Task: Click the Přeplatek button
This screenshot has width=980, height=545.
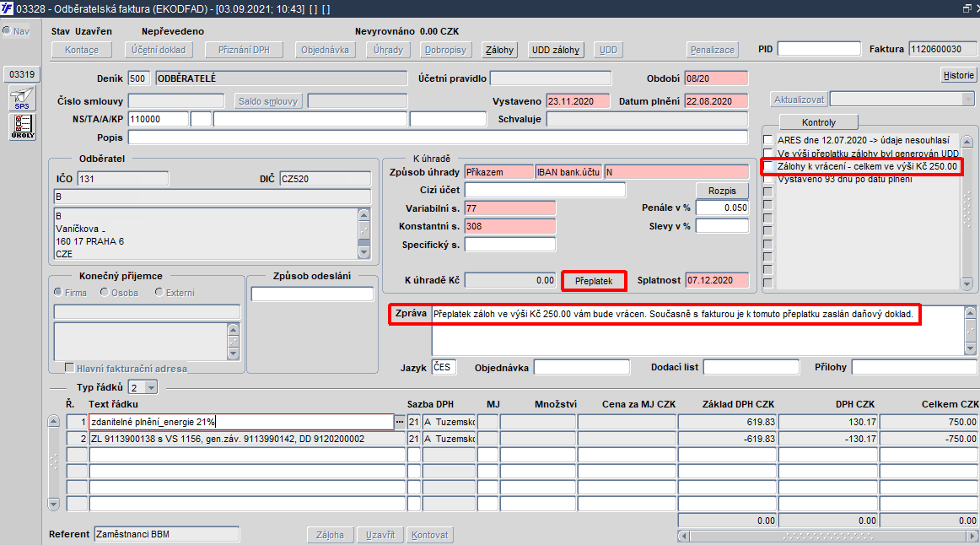Action: click(594, 281)
